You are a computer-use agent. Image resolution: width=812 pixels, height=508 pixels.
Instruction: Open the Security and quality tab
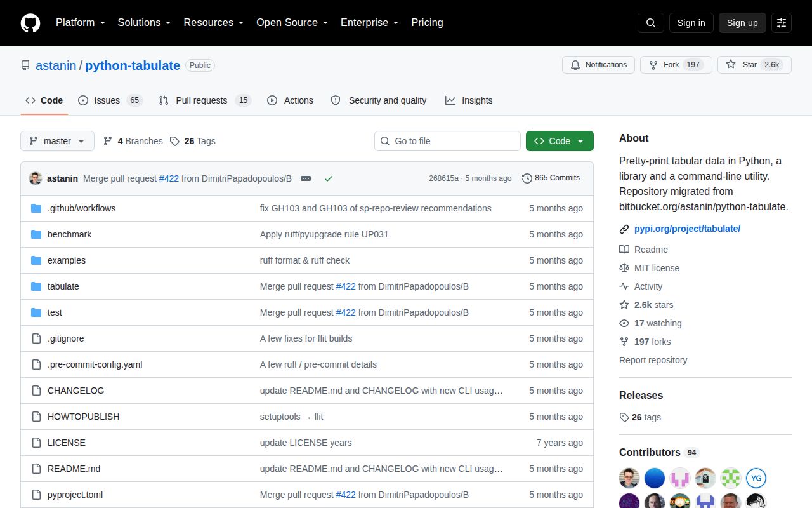click(379, 100)
